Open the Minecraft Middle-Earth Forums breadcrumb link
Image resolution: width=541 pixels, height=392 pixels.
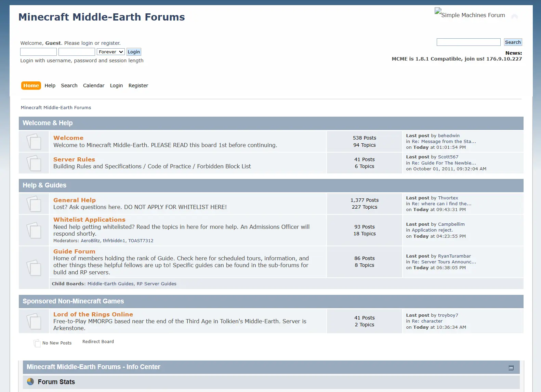(56, 107)
